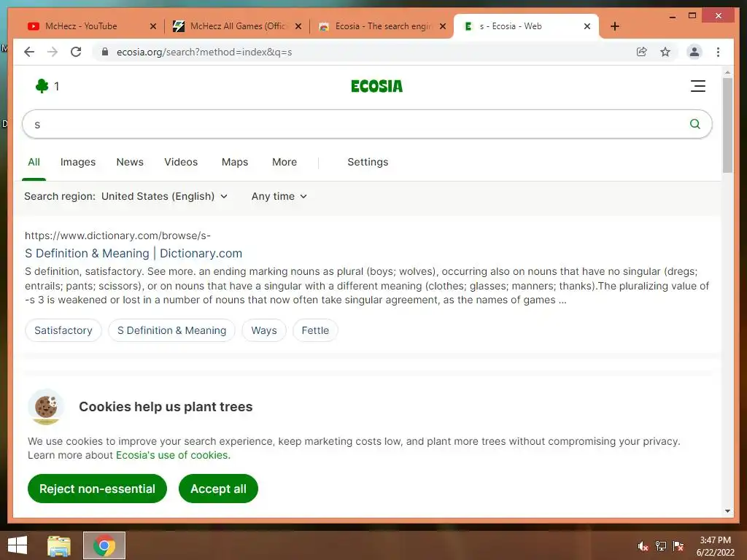The width and height of the screenshot is (747, 560).
Task: Open the Ecosia hamburger menu
Action: (x=698, y=86)
